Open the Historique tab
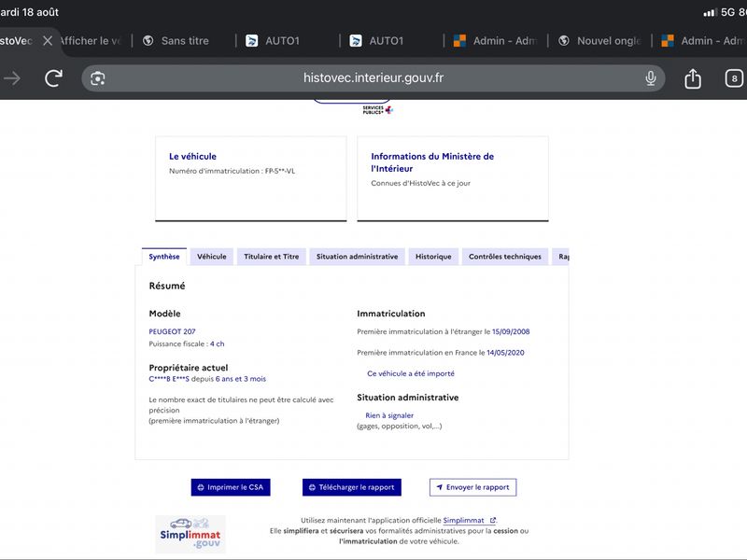 [x=433, y=257]
